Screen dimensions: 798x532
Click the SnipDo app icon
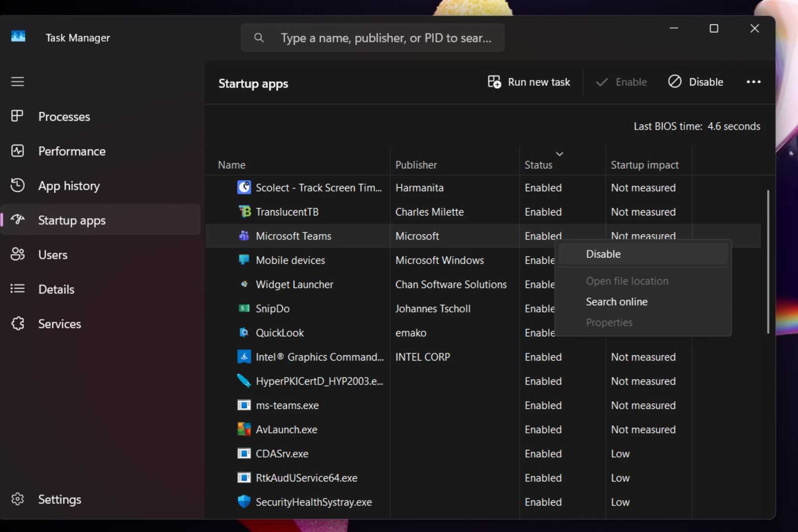(x=244, y=308)
